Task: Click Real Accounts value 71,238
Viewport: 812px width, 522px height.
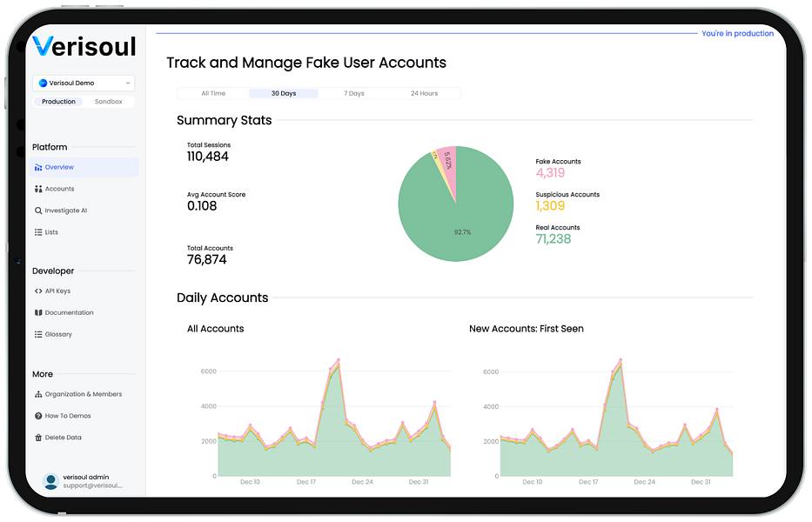Action: point(554,239)
